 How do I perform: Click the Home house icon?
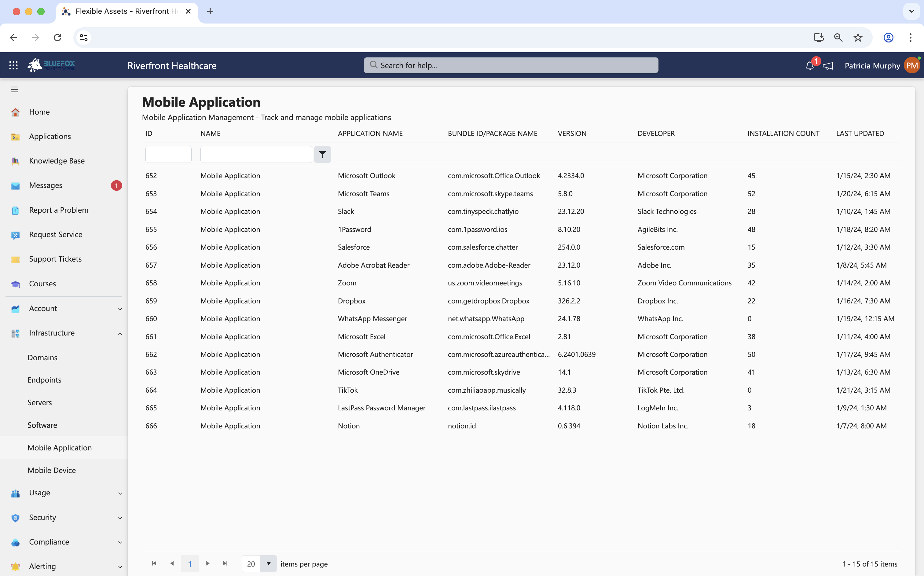[15, 112]
